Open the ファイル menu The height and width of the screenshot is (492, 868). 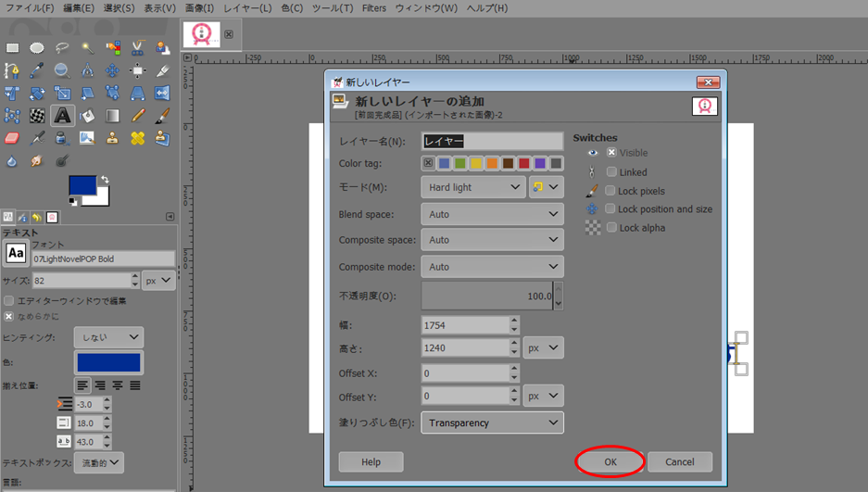click(30, 8)
